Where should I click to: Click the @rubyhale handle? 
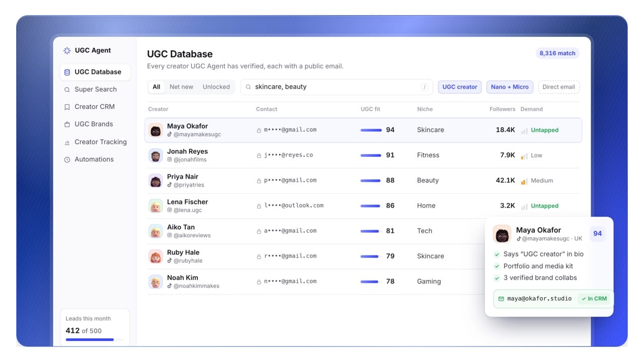pos(188,260)
